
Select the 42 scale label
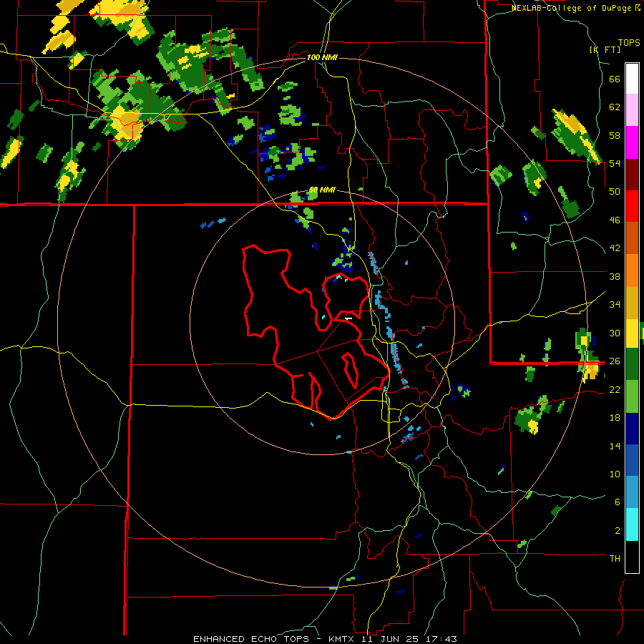[x=615, y=248]
